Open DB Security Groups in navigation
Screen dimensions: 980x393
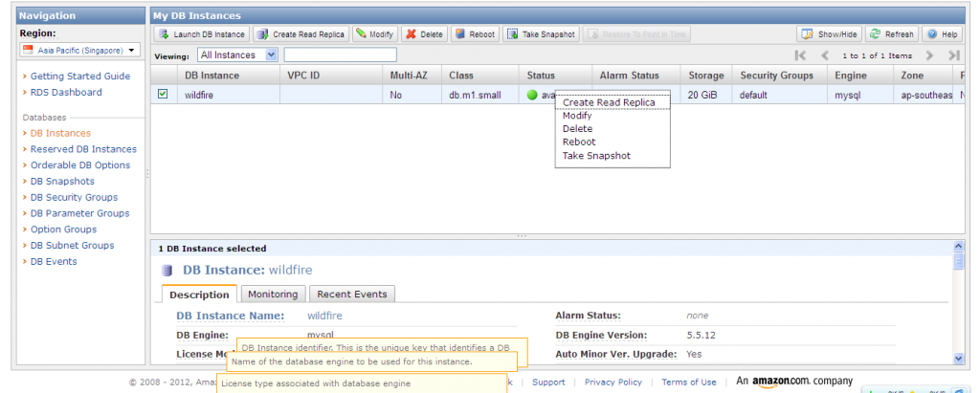pyautogui.click(x=74, y=197)
